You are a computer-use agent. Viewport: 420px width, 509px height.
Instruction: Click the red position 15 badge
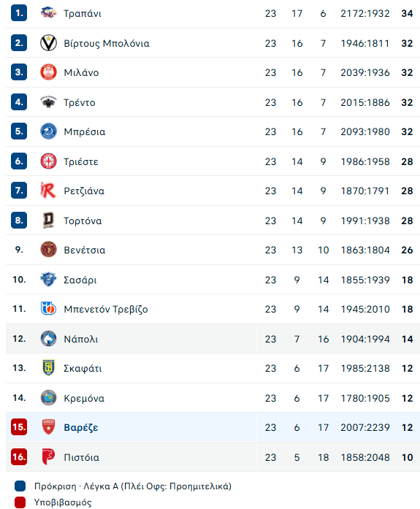pyautogui.click(x=19, y=427)
